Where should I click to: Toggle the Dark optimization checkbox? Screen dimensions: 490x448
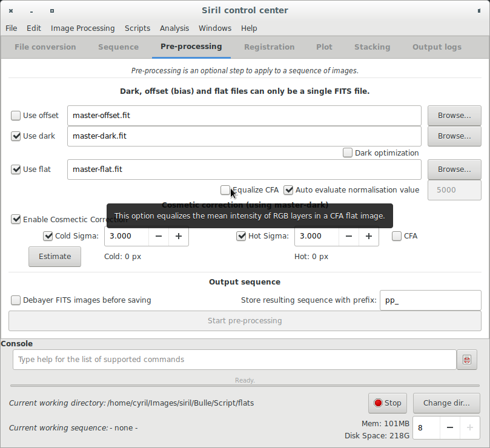(348, 153)
